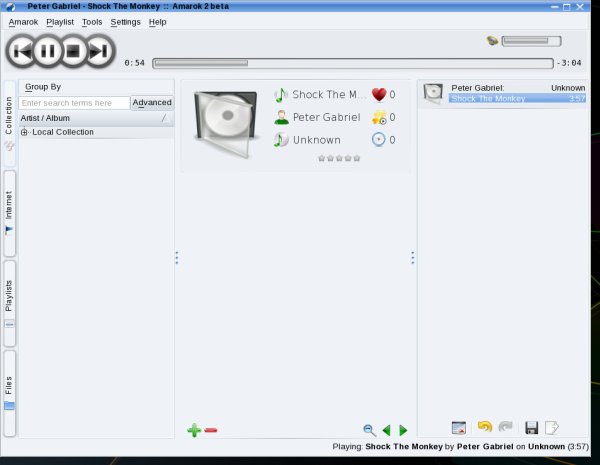
Task: Expand the Local Collection tree node
Action: pyautogui.click(x=24, y=132)
